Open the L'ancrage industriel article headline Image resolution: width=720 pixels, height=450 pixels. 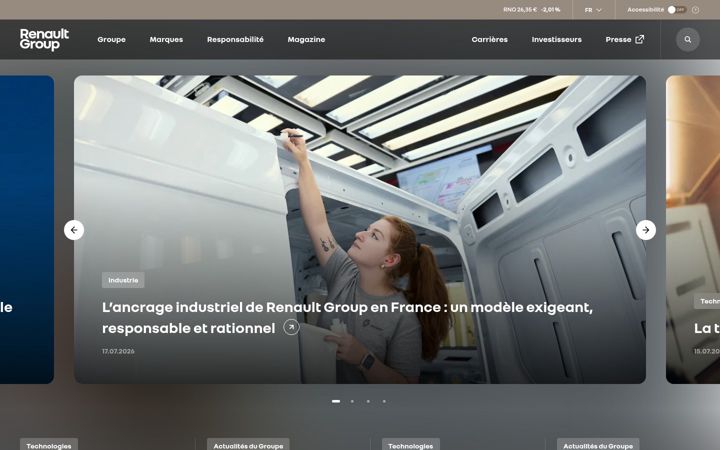(347, 318)
